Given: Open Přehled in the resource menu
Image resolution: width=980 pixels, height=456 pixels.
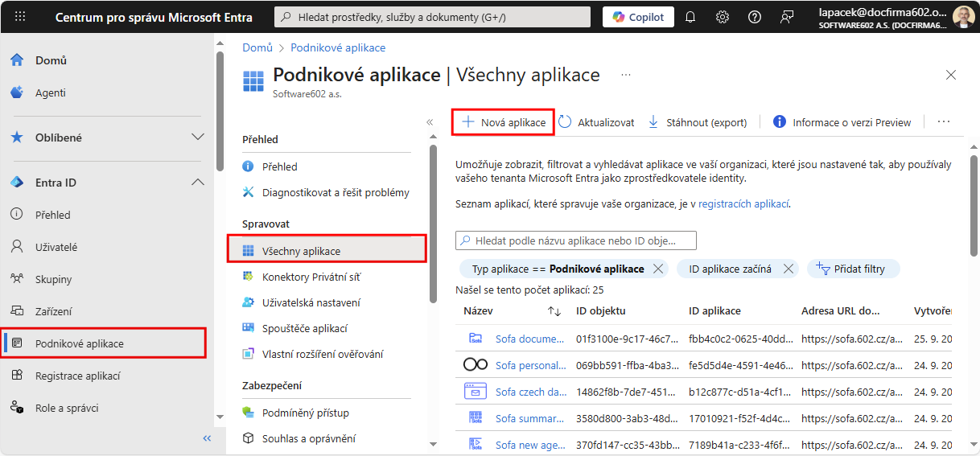Looking at the screenshot, I should tap(279, 166).
